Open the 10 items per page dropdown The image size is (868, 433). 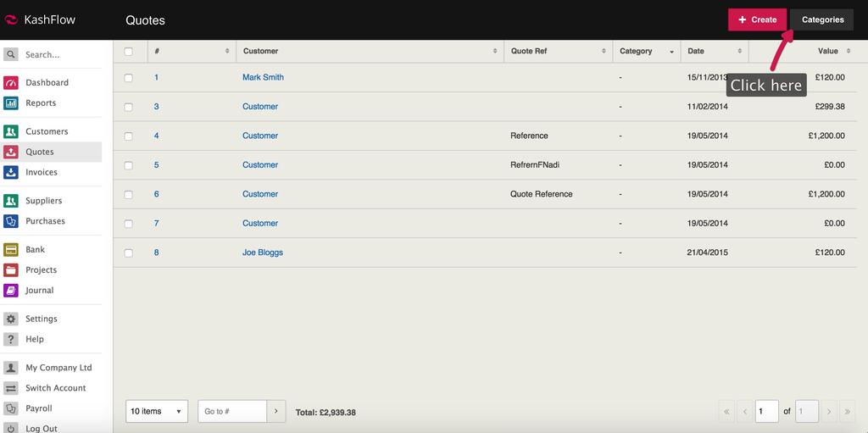(x=157, y=412)
